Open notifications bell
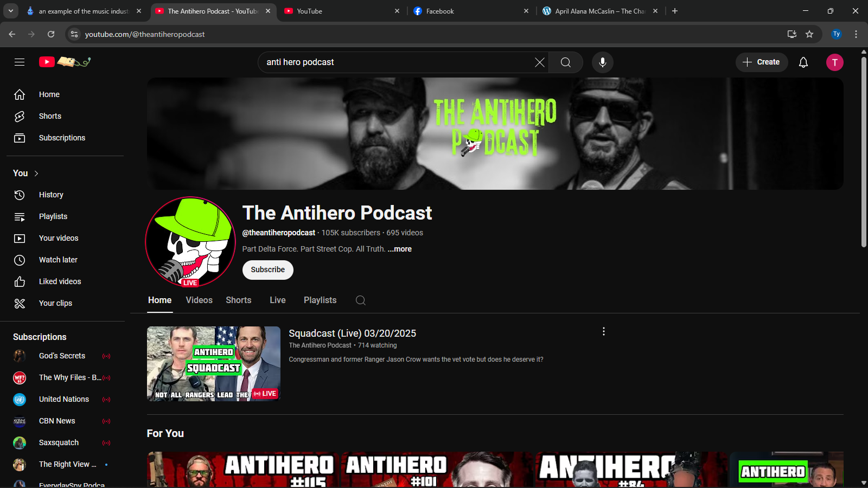This screenshot has width=868, height=488. pyautogui.click(x=803, y=62)
